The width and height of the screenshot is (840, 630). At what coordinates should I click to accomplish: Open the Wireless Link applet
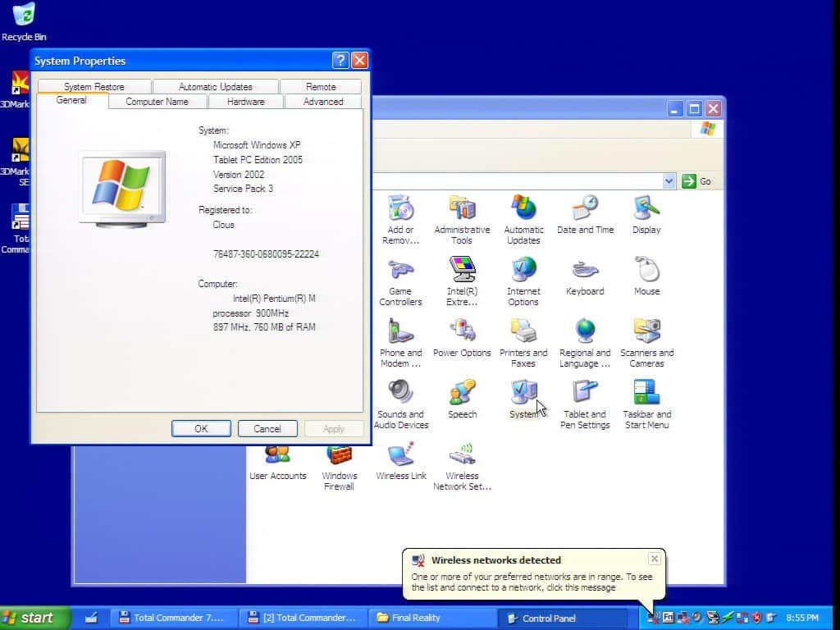pyautogui.click(x=400, y=462)
